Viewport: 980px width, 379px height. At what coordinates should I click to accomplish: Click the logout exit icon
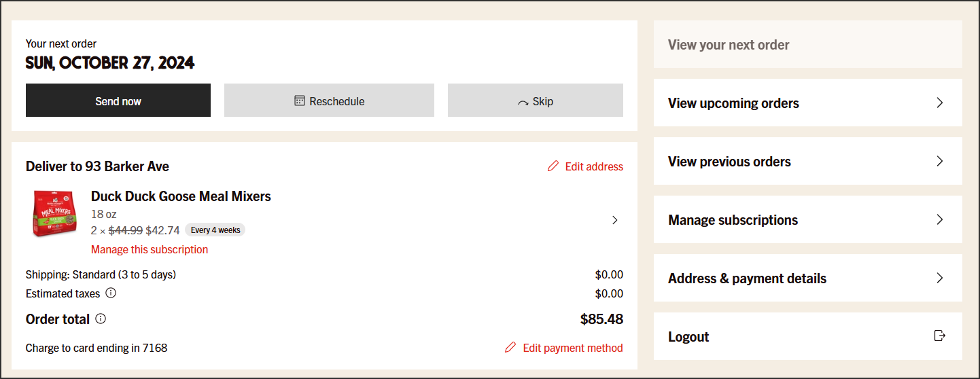coord(940,336)
